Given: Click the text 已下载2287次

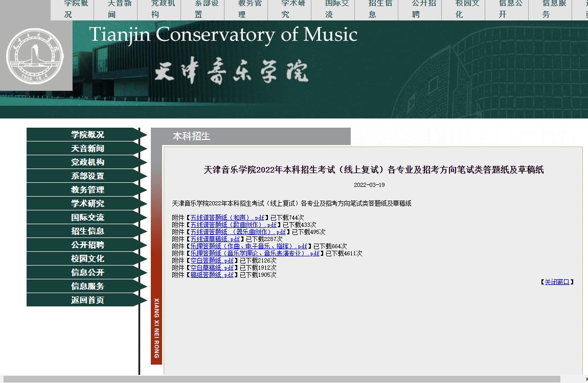Looking at the screenshot, I should pos(264,239).
